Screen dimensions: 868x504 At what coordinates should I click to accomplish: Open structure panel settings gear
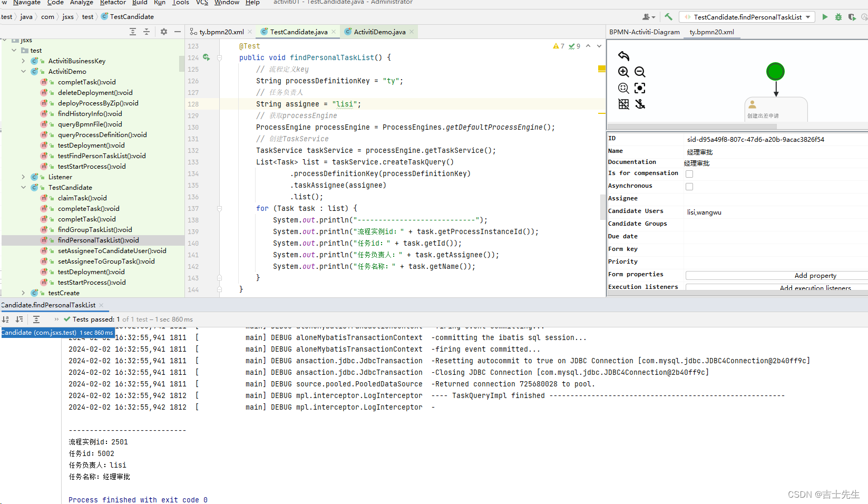tap(164, 32)
